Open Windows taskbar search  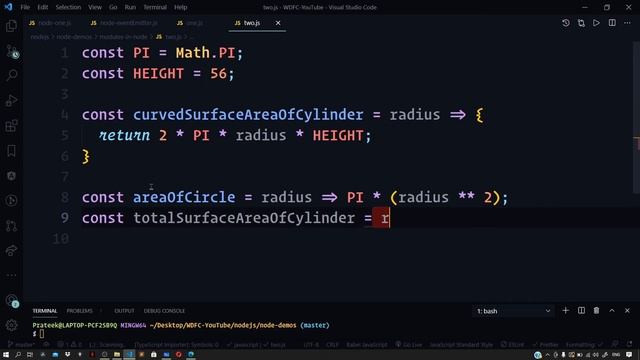18,355
